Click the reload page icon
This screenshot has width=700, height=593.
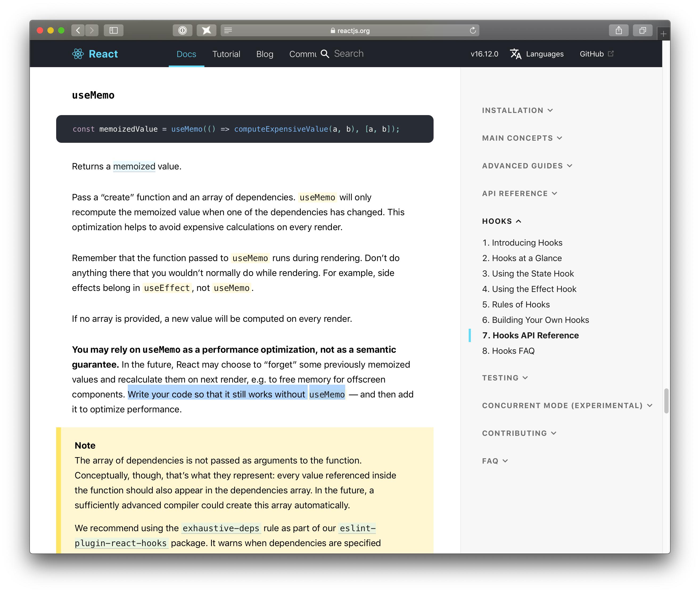(473, 30)
